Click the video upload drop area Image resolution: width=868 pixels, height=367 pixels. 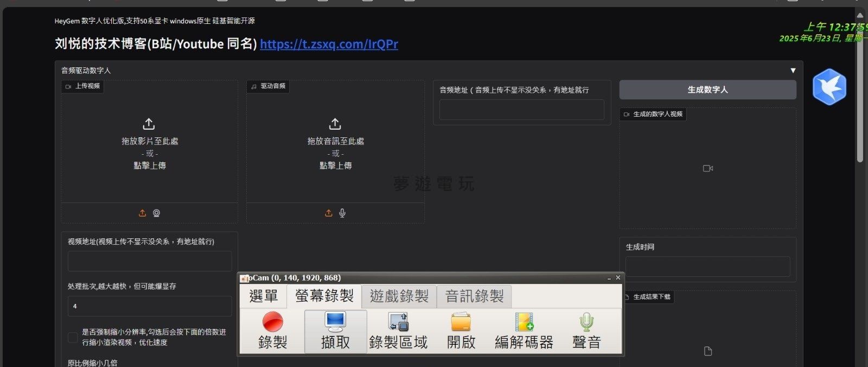pos(149,142)
